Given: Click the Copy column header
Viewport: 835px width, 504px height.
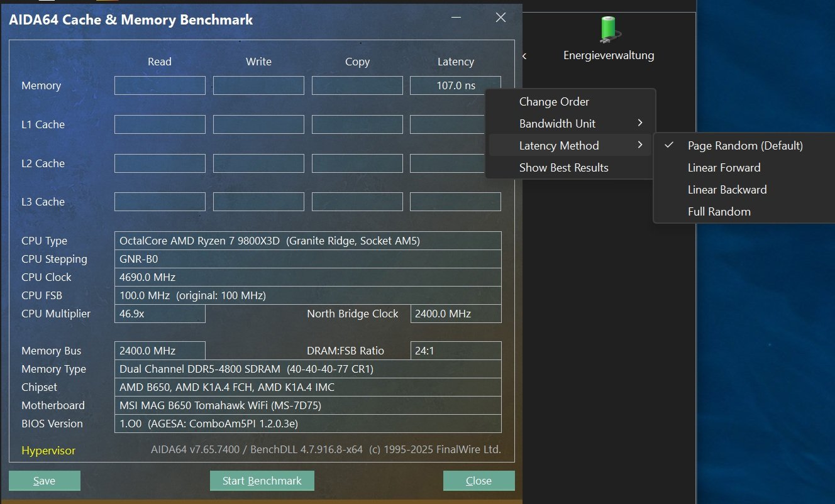Looking at the screenshot, I should 357,62.
